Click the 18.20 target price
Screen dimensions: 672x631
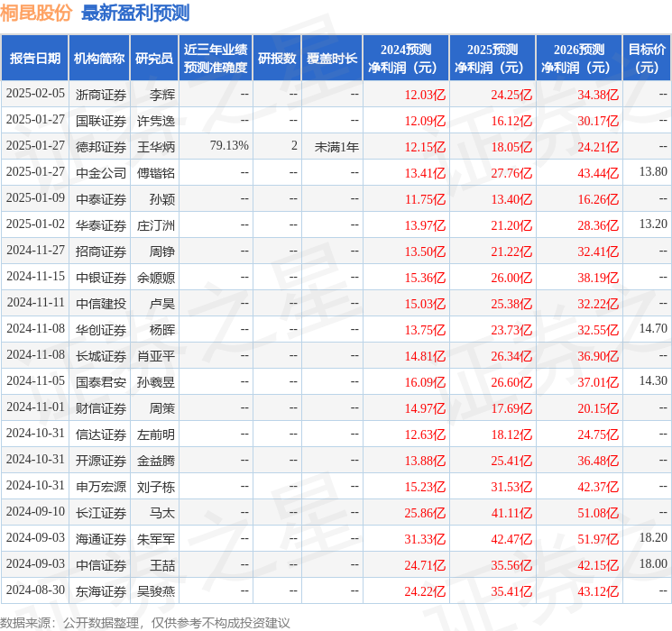click(x=653, y=537)
